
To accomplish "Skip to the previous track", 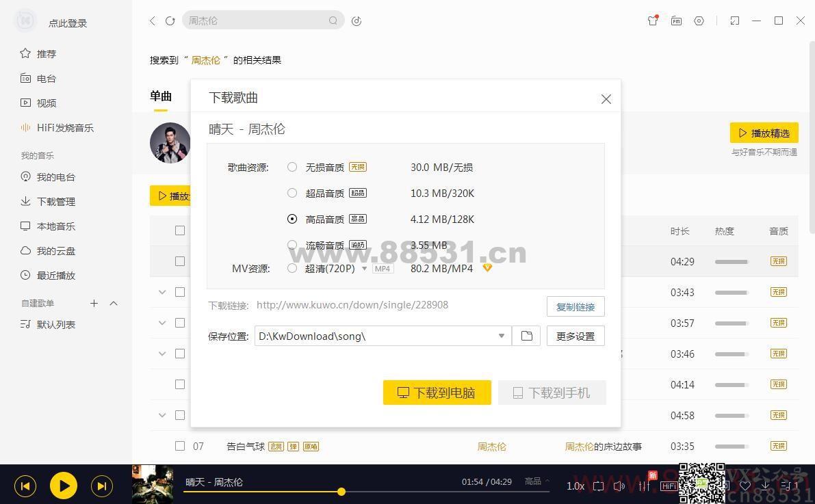I will [25, 486].
